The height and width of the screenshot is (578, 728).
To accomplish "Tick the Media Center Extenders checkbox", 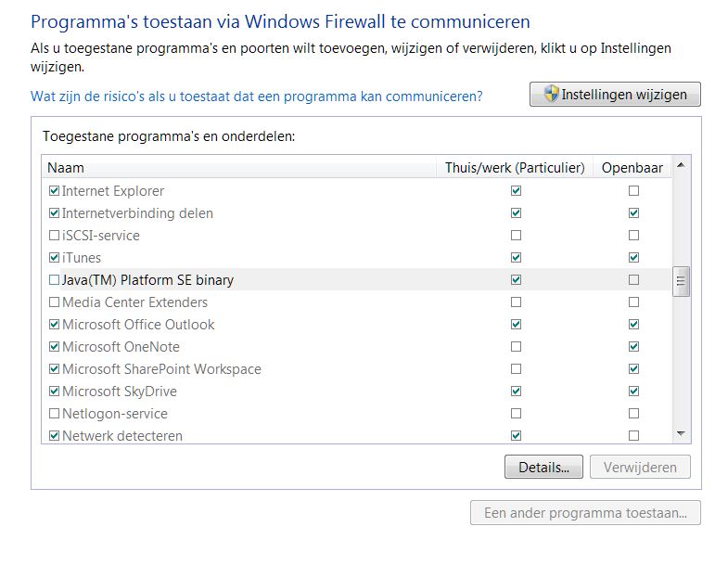I will [x=54, y=302].
